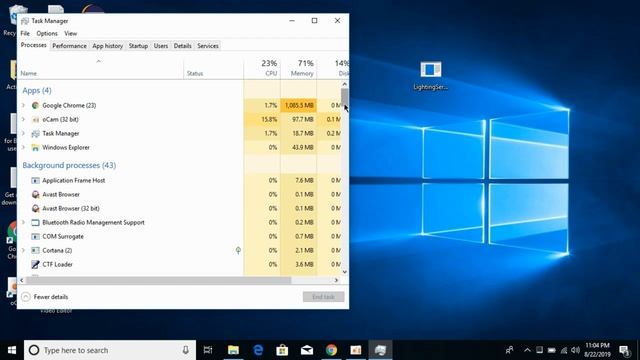Click the Windows Explorer process icon

click(x=36, y=147)
